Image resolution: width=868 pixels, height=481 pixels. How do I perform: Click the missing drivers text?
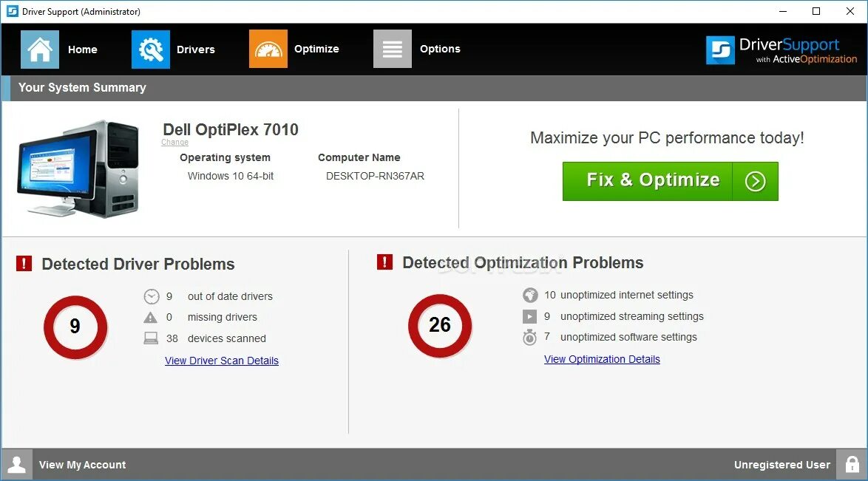point(222,317)
